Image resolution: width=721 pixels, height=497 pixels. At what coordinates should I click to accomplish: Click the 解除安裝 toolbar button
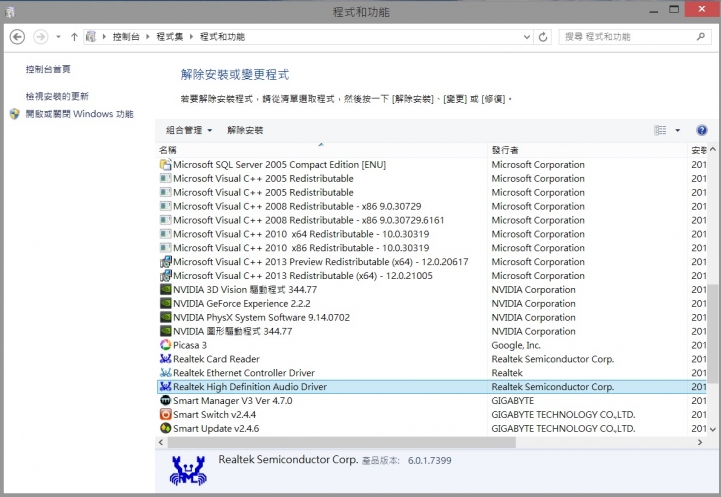pos(245,130)
